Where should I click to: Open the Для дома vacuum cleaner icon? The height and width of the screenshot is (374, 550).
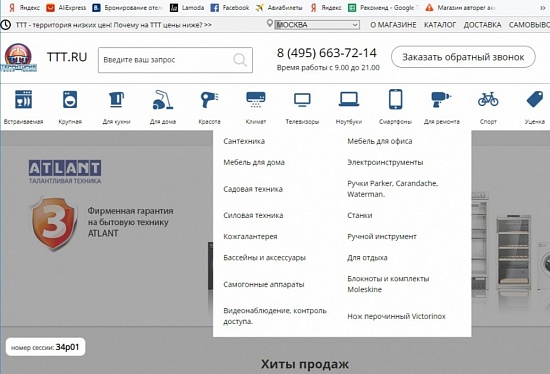point(163,100)
